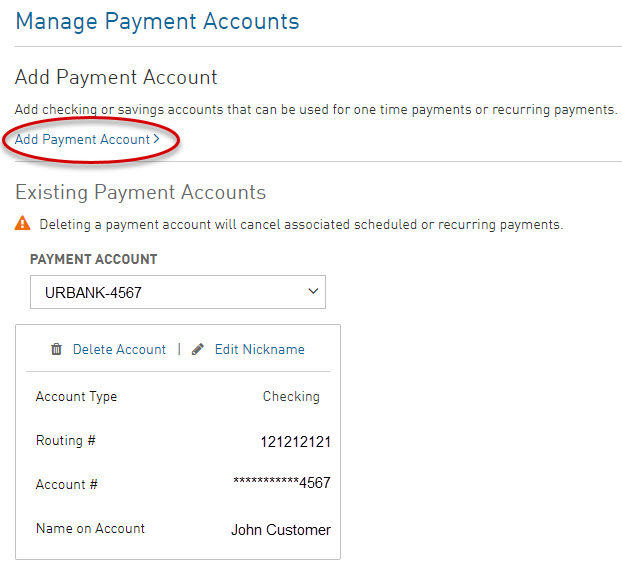622x577 pixels.
Task: Click the PAYMENT ACCOUNT field label
Action: tap(93, 259)
